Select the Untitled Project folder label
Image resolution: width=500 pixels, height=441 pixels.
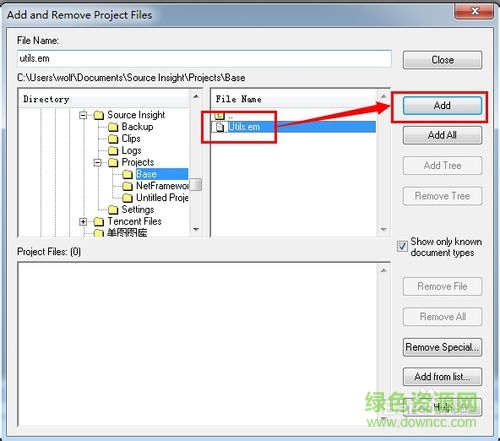point(162,198)
